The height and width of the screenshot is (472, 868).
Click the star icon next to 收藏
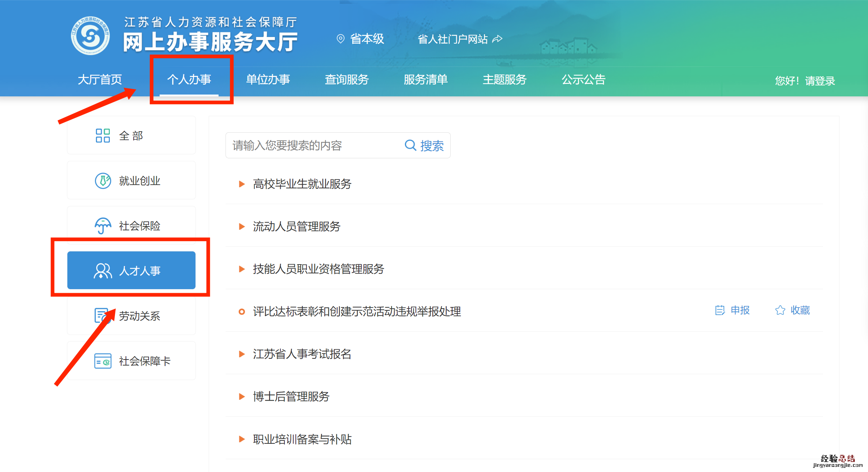pyautogui.click(x=780, y=310)
